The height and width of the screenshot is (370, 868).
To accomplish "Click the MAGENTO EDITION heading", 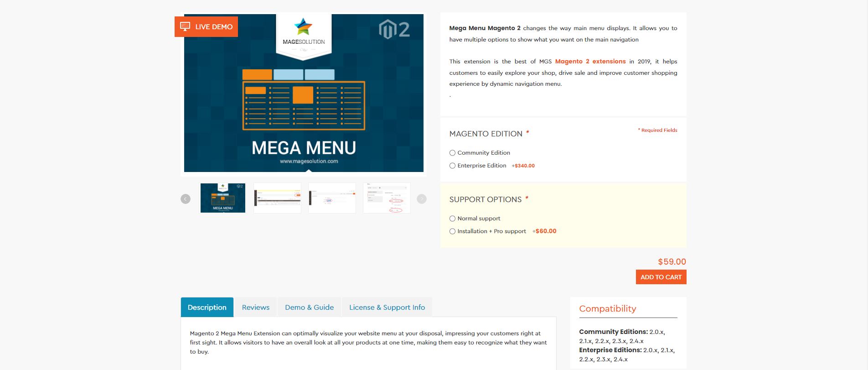I will 486,134.
